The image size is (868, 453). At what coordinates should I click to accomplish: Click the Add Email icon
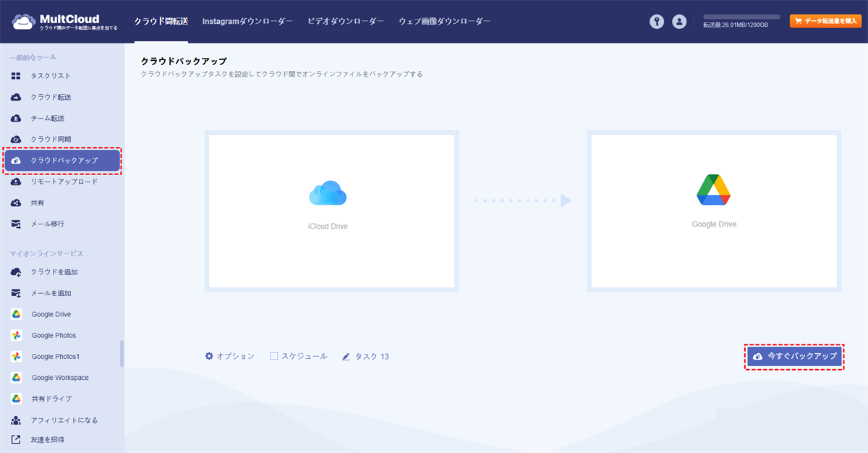click(x=16, y=293)
